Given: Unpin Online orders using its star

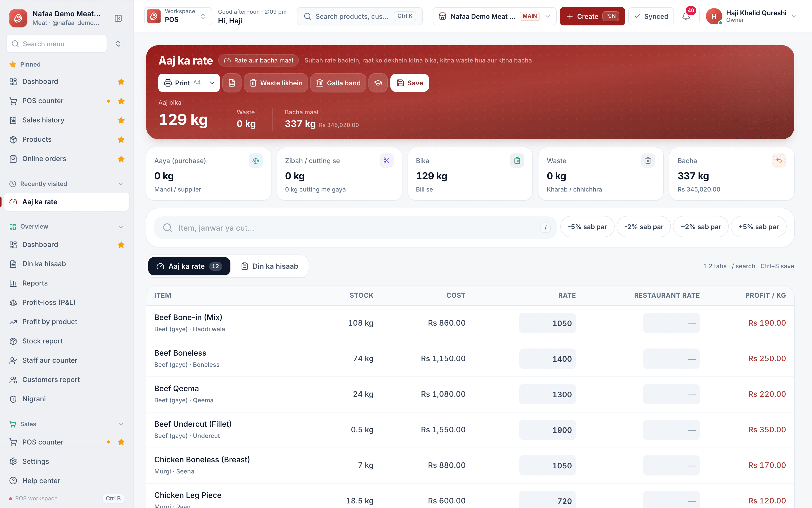Looking at the screenshot, I should [121, 158].
